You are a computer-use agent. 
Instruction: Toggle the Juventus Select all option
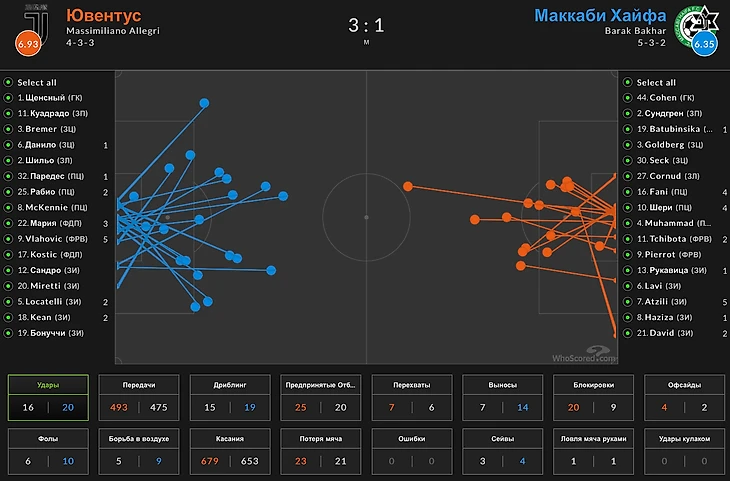coord(8,82)
